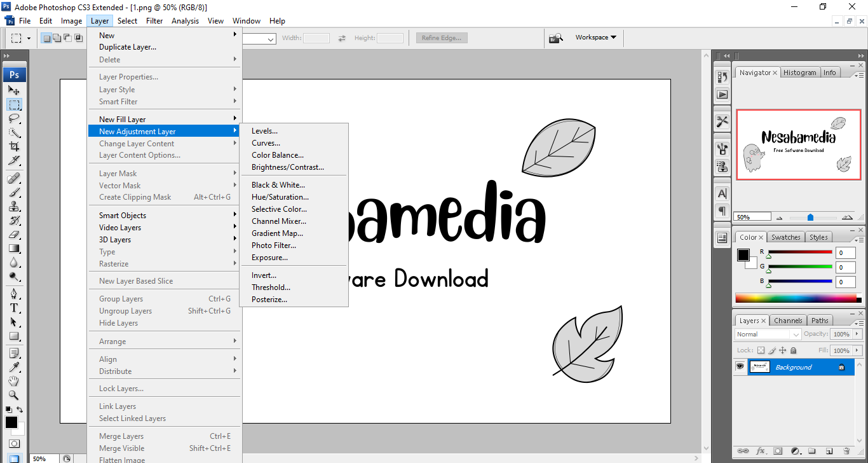The image size is (868, 463).
Task: Open the Normal blend mode dropdown
Action: coord(768,335)
